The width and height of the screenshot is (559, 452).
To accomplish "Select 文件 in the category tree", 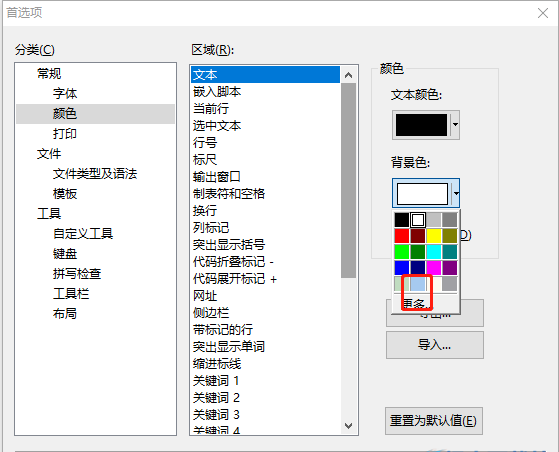I will [49, 154].
